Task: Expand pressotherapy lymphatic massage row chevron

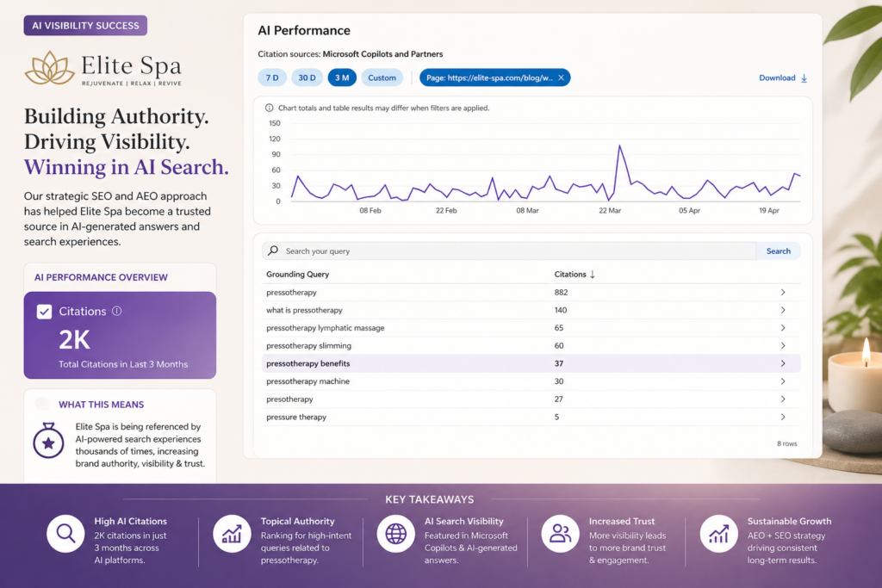Action: coord(782,328)
